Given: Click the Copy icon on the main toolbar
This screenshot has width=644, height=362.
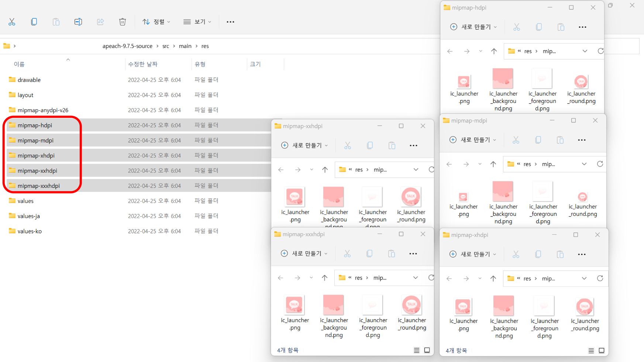Looking at the screenshot, I should pyautogui.click(x=34, y=22).
